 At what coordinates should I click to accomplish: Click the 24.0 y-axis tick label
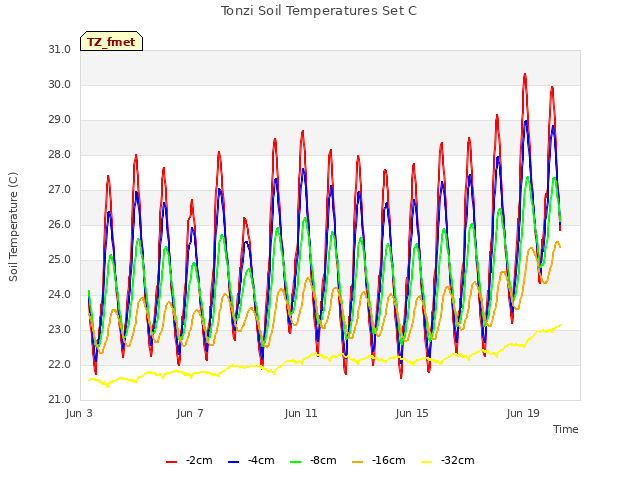point(60,294)
